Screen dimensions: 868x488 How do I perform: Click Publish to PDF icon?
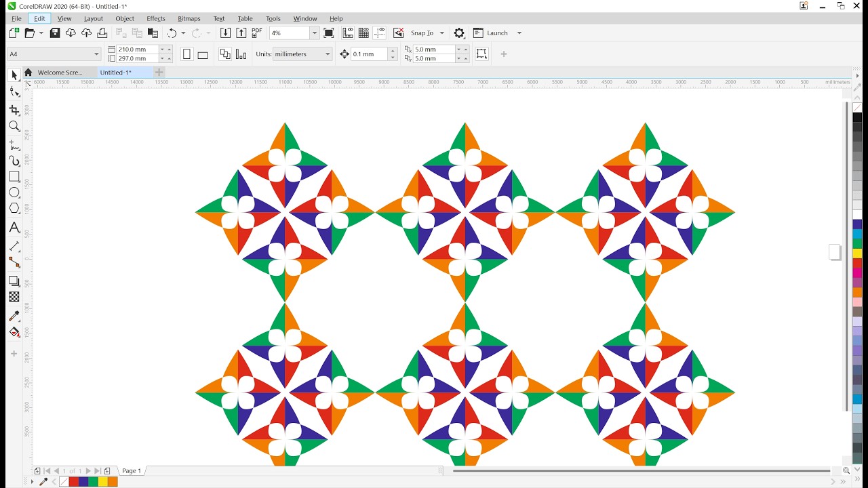(x=257, y=33)
